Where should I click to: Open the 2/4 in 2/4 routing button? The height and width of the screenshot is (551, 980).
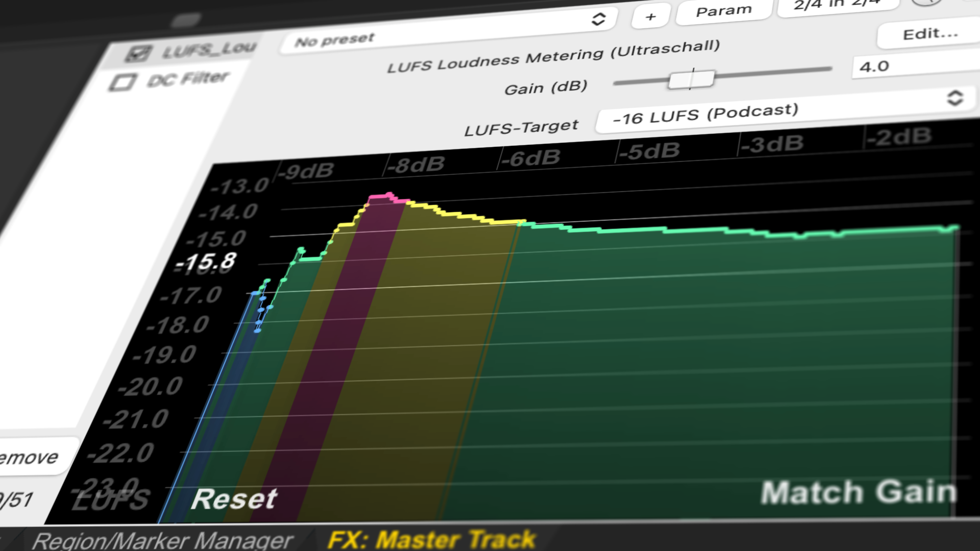836,5
